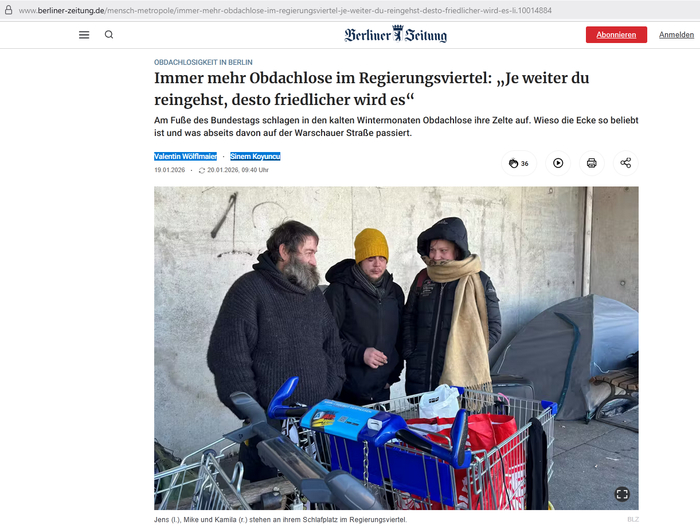Viewport: 700px width, 529px height.
Task: Click the article headline text
Action: (x=371, y=88)
